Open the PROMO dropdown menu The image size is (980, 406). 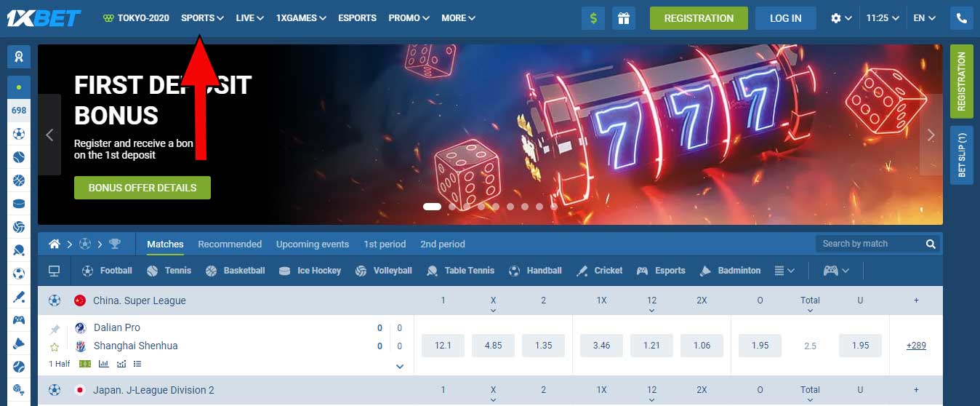point(409,18)
